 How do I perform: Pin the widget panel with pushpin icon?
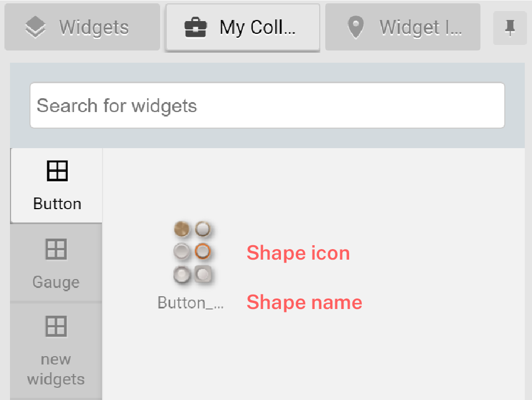pyautogui.click(x=510, y=28)
